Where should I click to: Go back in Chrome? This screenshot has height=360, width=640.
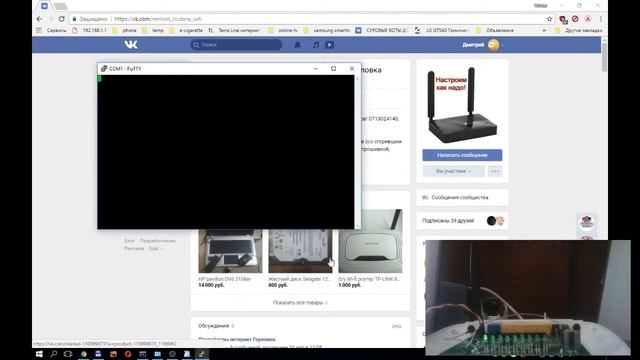click(x=39, y=19)
